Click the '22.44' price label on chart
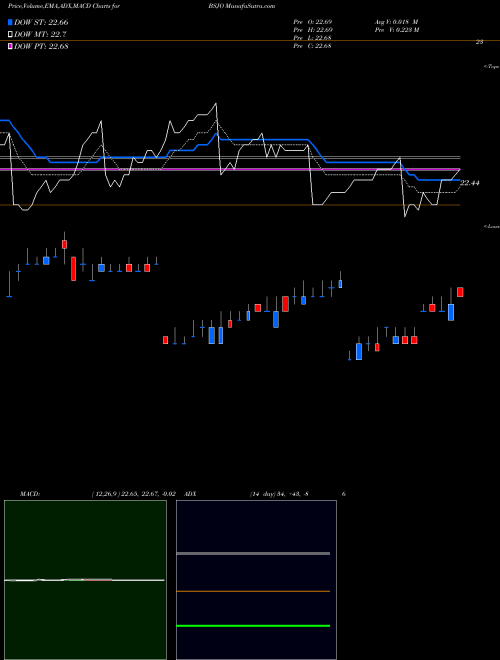Viewport: 500px width, 660px height. [x=470, y=183]
